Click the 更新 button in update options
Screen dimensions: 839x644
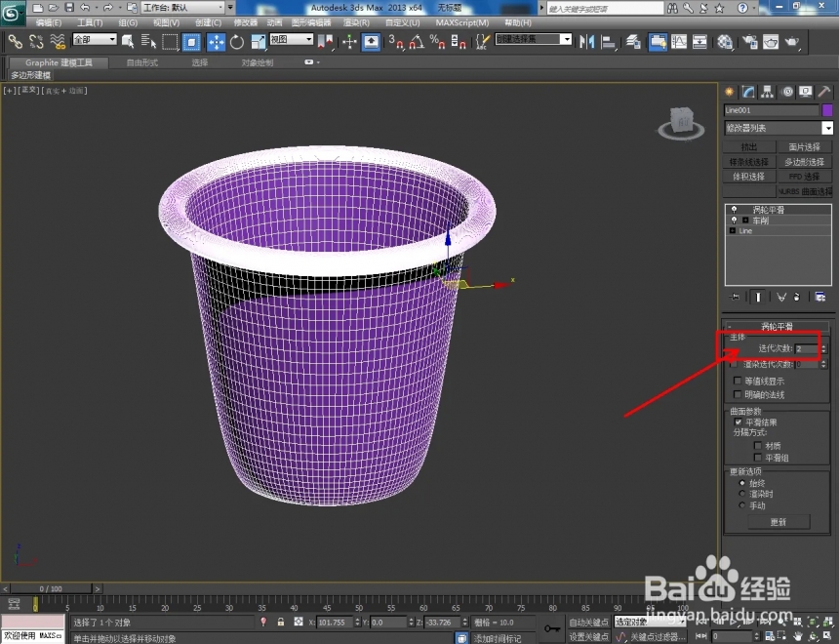point(779,521)
